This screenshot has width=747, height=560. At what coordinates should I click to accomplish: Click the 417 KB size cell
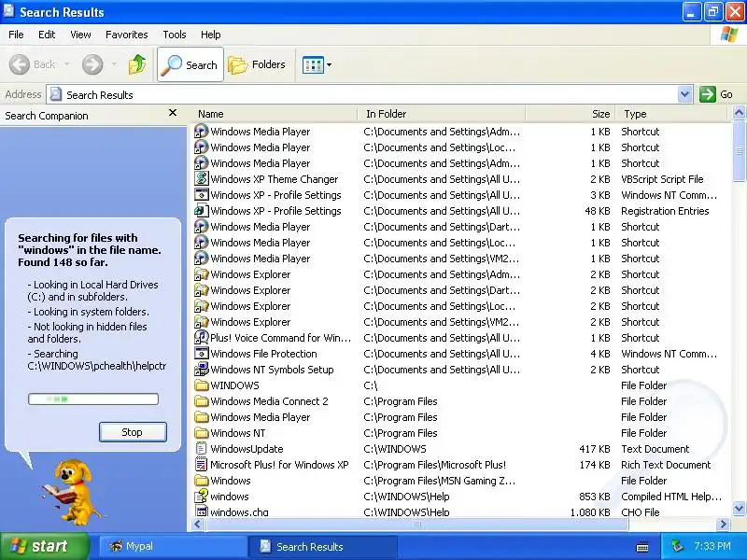(x=595, y=449)
